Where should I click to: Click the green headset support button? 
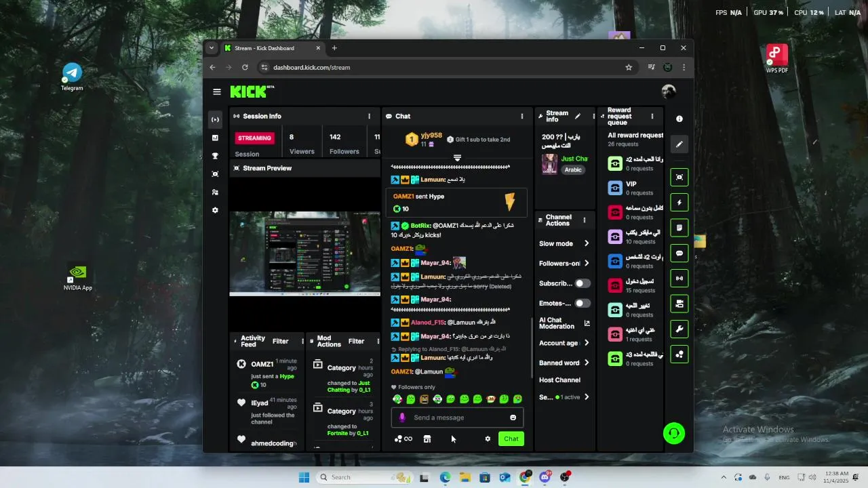[674, 433]
